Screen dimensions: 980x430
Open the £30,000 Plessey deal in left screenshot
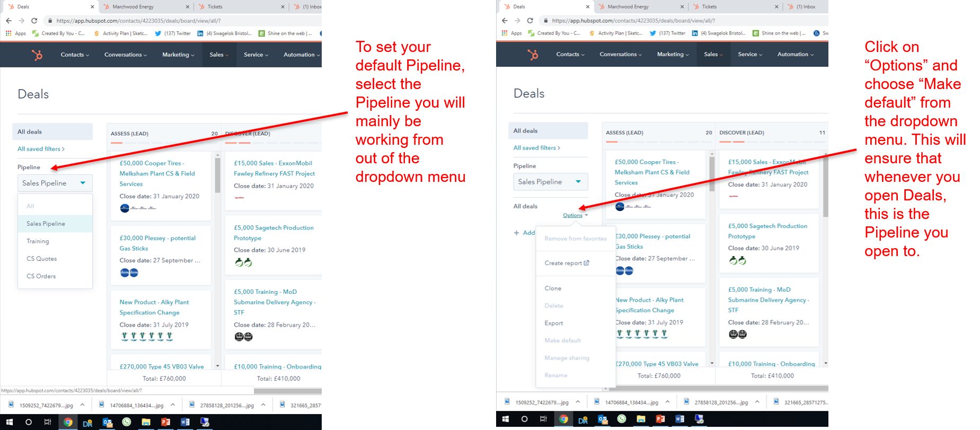(x=157, y=243)
